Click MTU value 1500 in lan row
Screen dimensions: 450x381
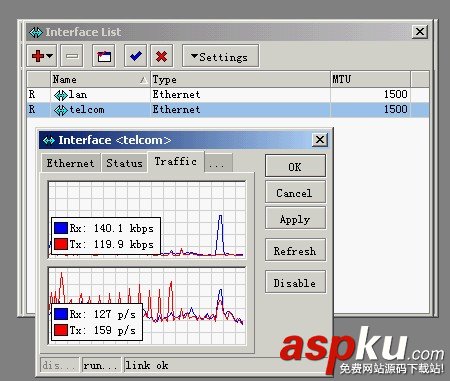point(395,94)
